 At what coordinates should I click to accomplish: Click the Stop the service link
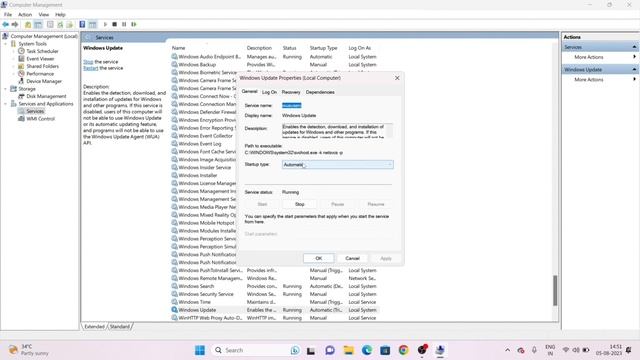click(88, 62)
